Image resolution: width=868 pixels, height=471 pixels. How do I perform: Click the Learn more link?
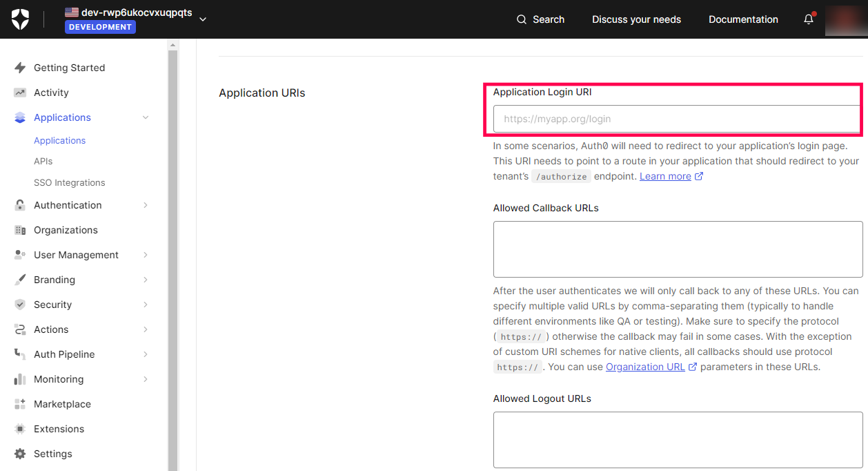click(x=665, y=176)
